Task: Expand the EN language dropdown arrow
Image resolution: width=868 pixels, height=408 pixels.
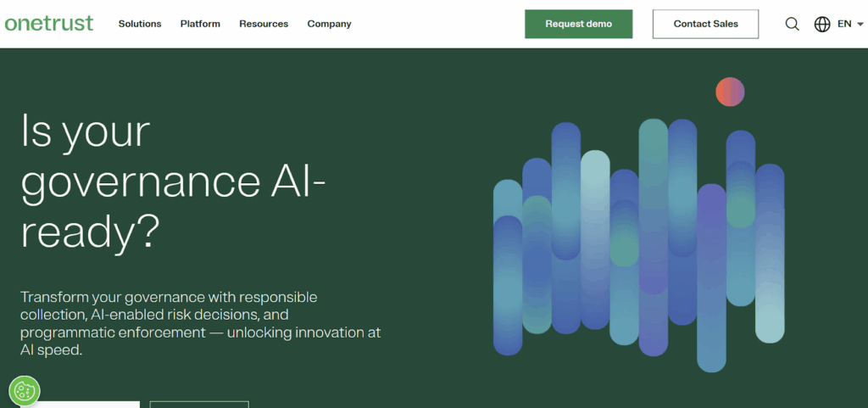Action: [860, 25]
